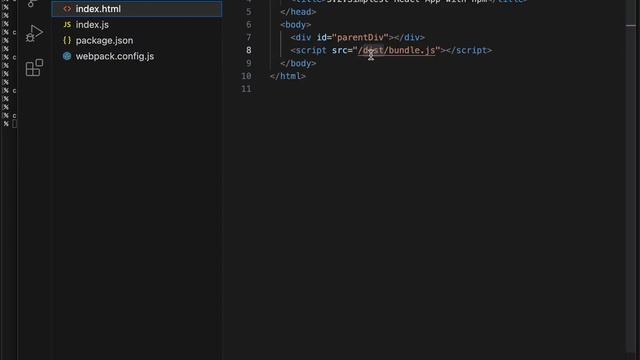
Task: Click the braces icon beside package.json
Action: 67,40
